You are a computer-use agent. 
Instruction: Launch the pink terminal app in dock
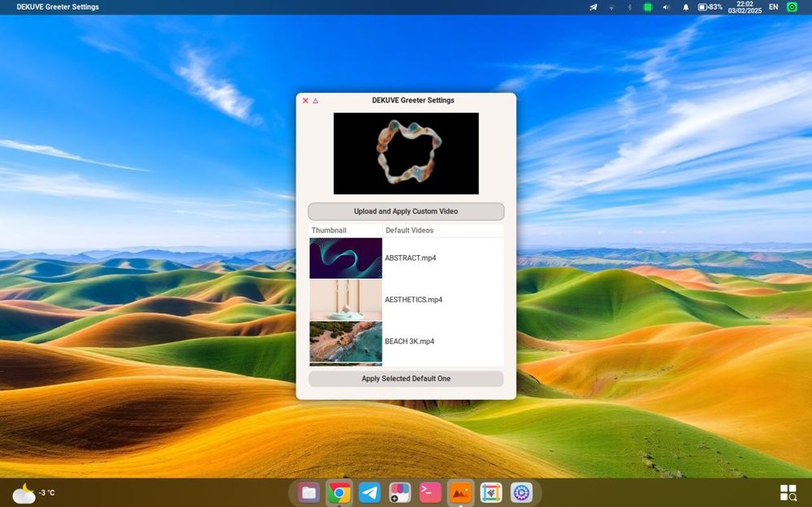click(430, 492)
